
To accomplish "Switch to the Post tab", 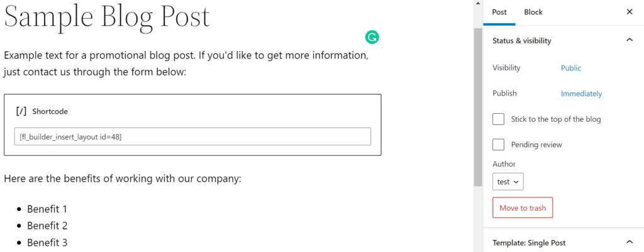I will tap(499, 12).
